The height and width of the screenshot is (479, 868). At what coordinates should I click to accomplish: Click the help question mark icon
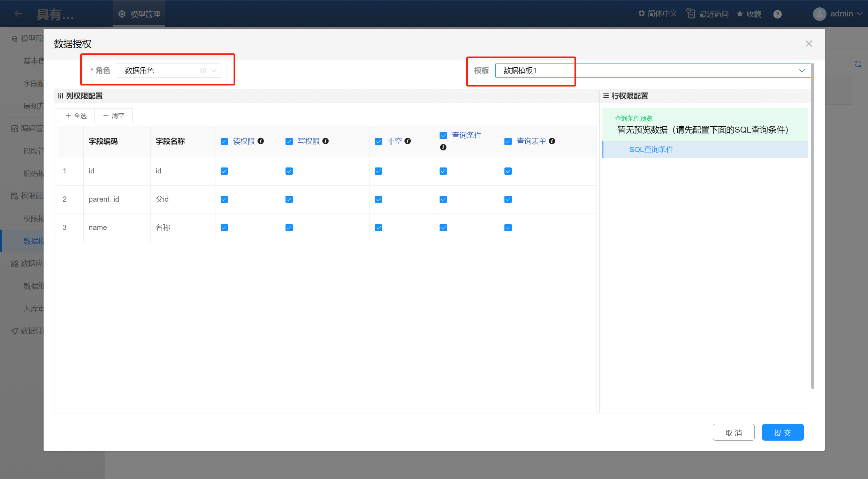777,14
